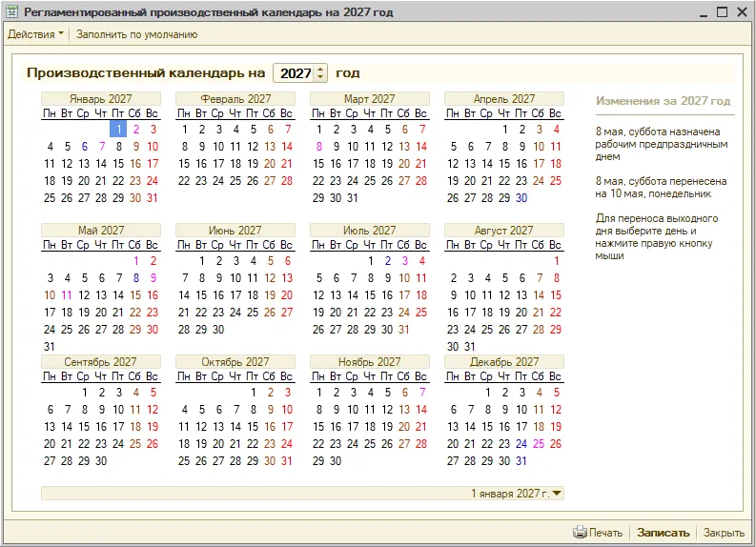Click the Август 2027 month header
Screen dimensions: 756x547
pos(504,231)
